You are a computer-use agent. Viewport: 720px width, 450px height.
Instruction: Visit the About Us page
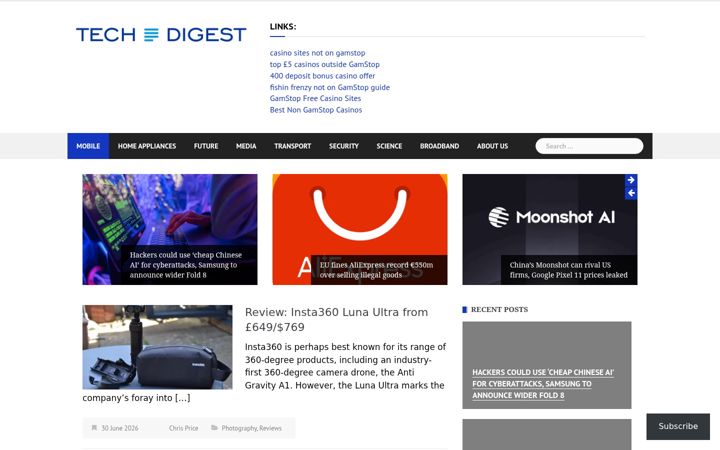pyautogui.click(x=492, y=146)
